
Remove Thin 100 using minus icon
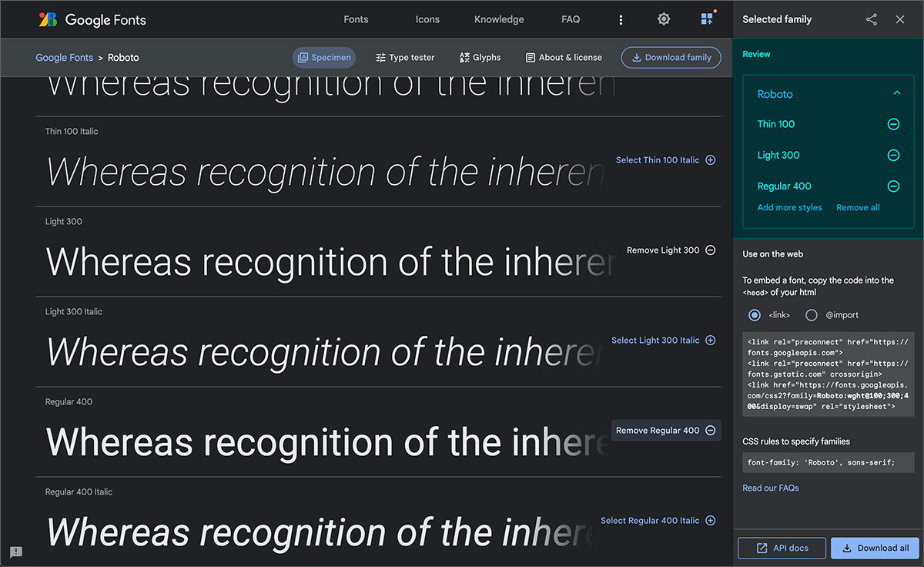point(893,124)
